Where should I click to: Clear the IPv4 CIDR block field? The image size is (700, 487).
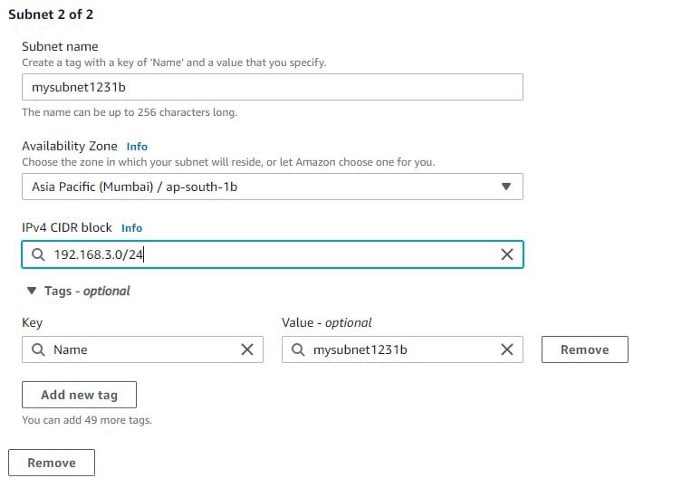[x=507, y=254]
